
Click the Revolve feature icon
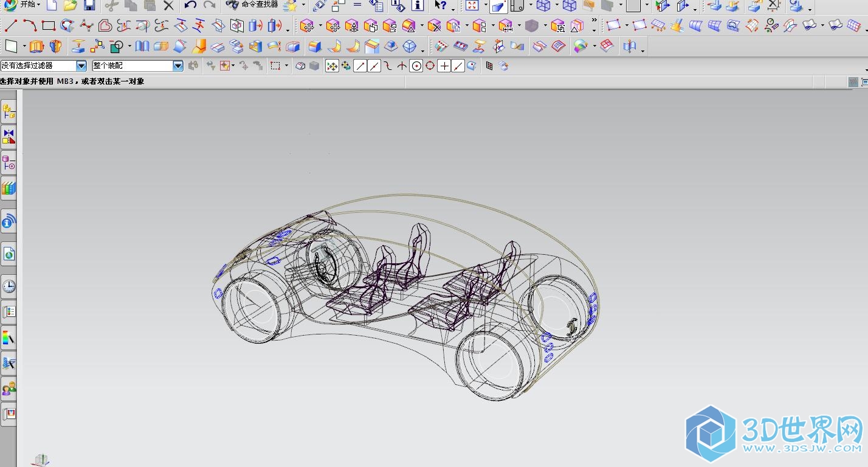[55, 46]
